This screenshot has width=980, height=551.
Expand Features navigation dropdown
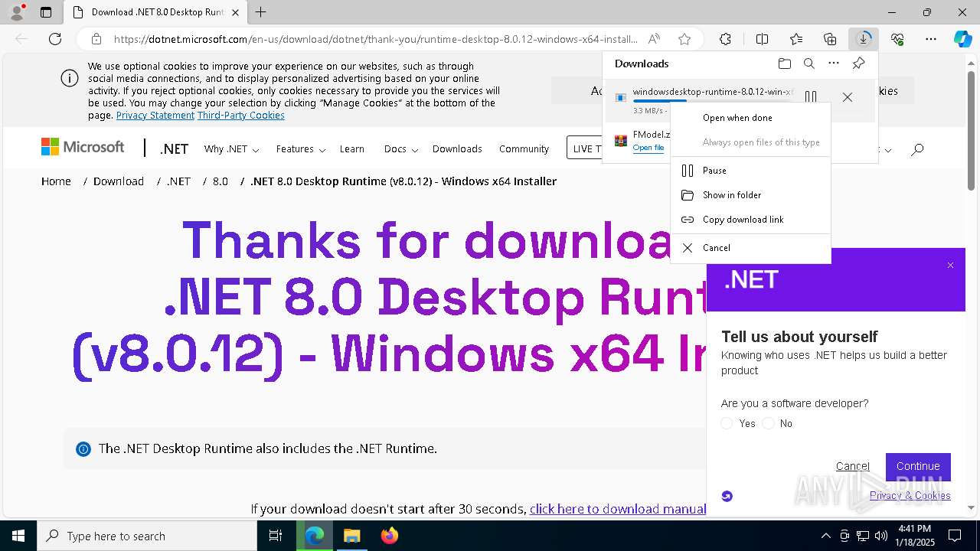click(301, 149)
